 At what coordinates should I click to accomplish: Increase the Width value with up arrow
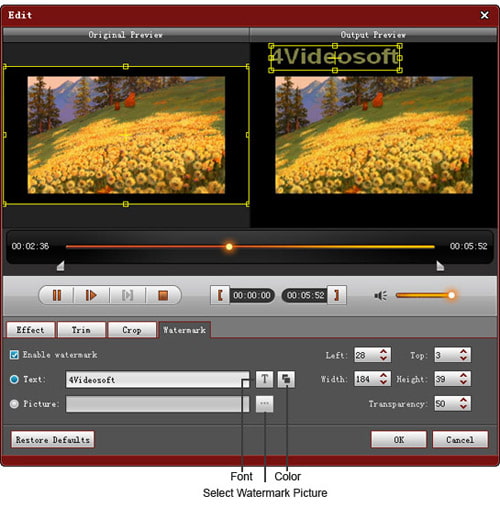[x=383, y=375]
